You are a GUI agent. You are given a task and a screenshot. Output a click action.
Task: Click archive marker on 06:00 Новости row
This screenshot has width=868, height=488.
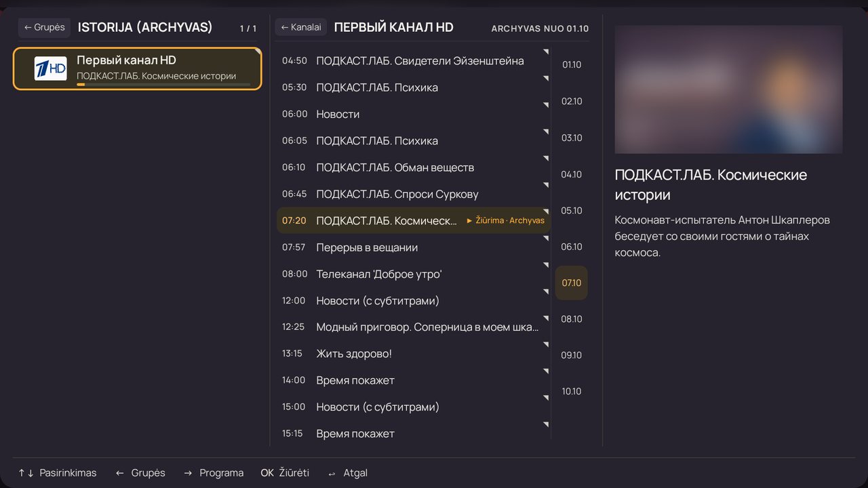point(546,105)
